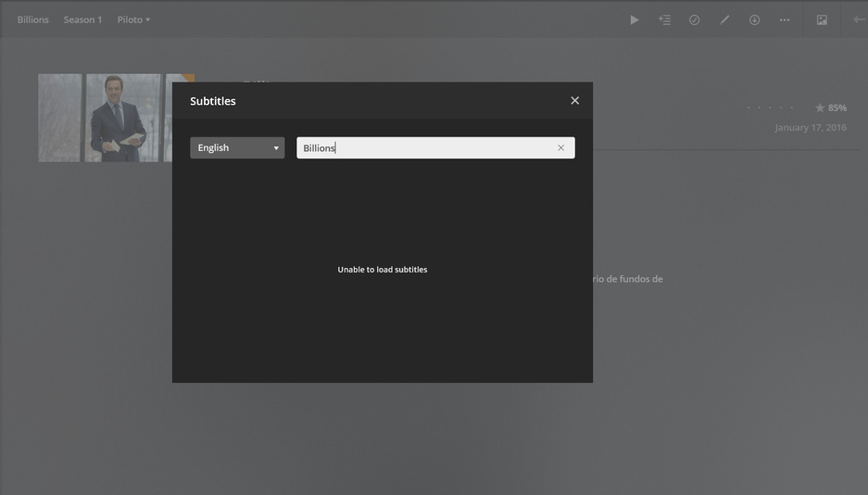
Task: Close the Subtitles dialog
Action: tap(574, 101)
